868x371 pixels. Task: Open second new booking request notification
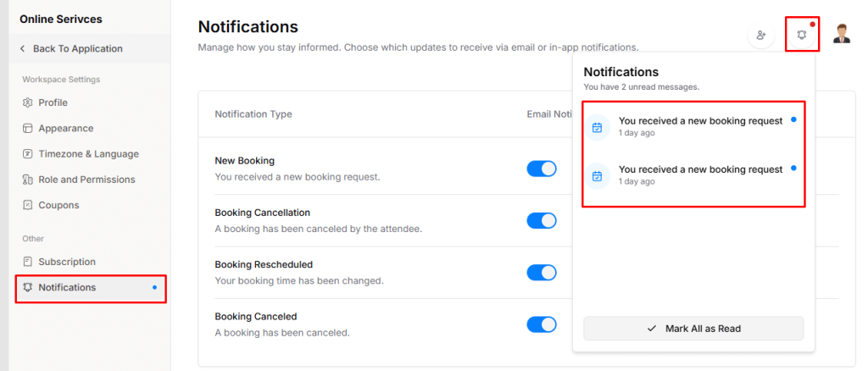click(699, 174)
